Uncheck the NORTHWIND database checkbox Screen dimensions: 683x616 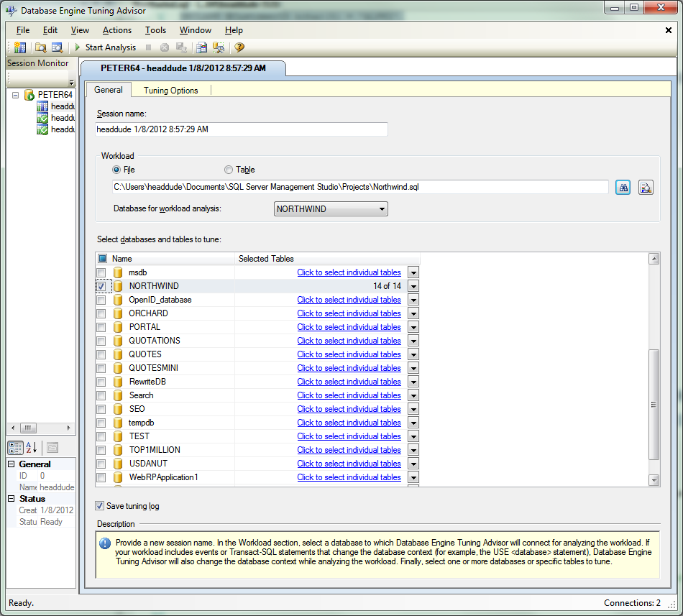point(101,287)
